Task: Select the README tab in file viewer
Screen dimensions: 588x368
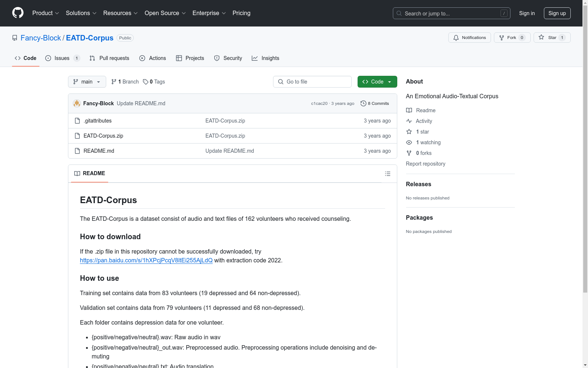Action: pyautogui.click(x=90, y=173)
